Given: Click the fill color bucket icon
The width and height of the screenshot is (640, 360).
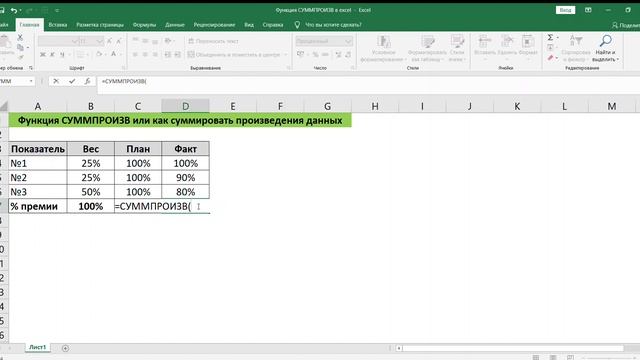Looking at the screenshot, I should tap(99, 54).
